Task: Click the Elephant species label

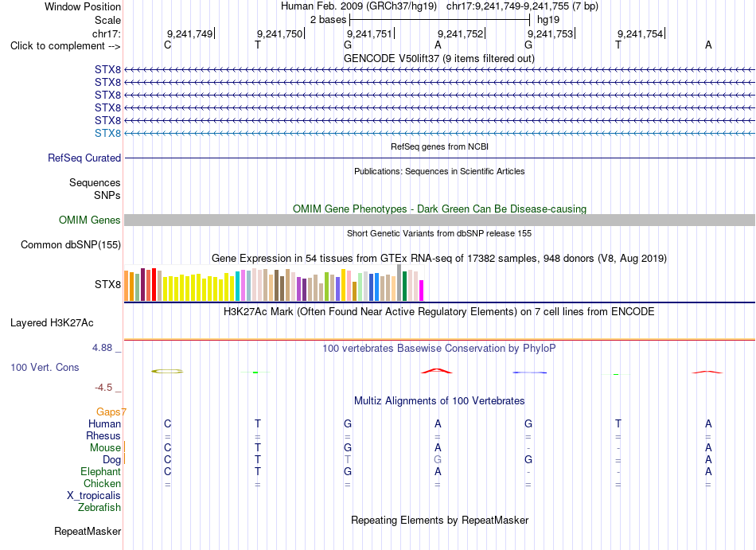Action: (100, 471)
